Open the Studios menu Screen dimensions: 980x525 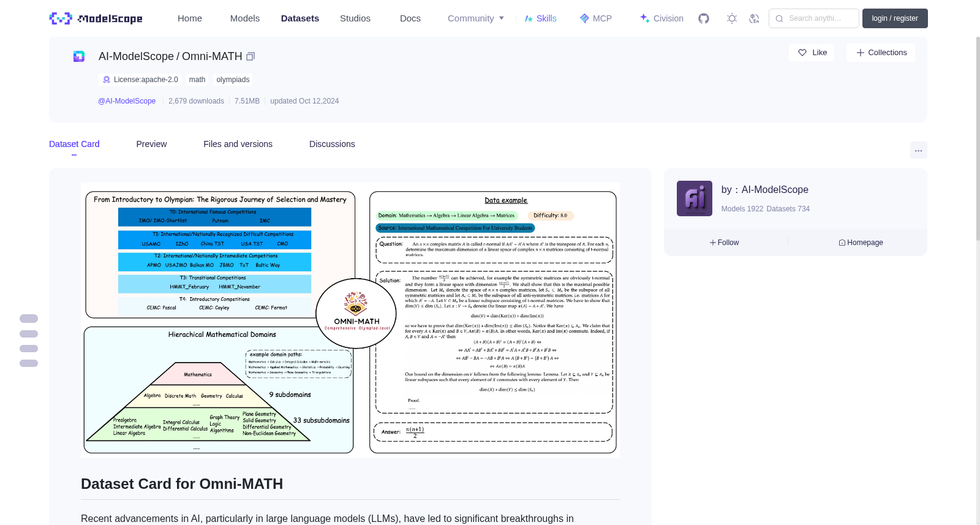(355, 18)
